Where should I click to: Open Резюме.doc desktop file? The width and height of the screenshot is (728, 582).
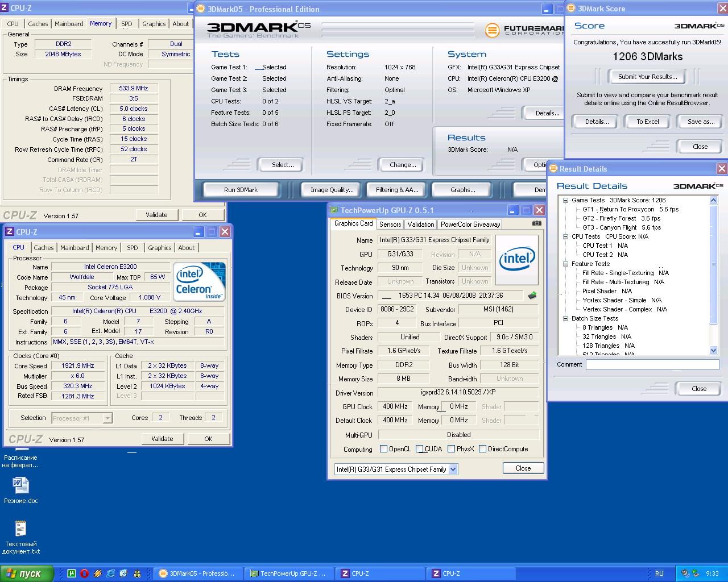pyautogui.click(x=21, y=490)
